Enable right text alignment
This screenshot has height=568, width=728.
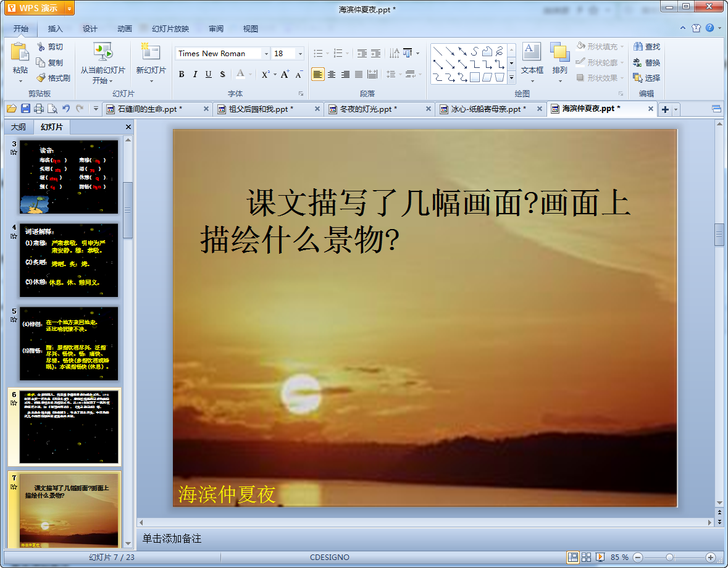345,74
